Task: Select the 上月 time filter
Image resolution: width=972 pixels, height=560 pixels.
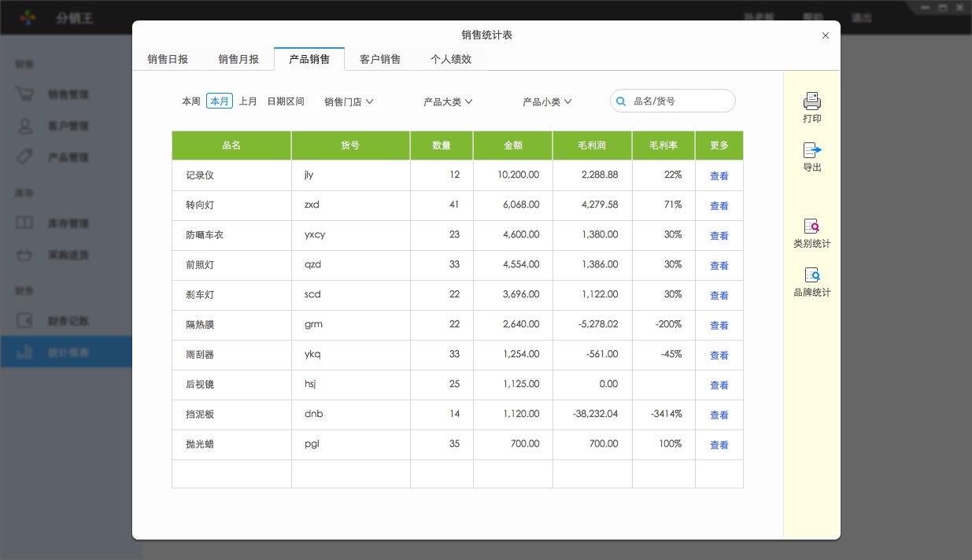Action: (x=248, y=101)
